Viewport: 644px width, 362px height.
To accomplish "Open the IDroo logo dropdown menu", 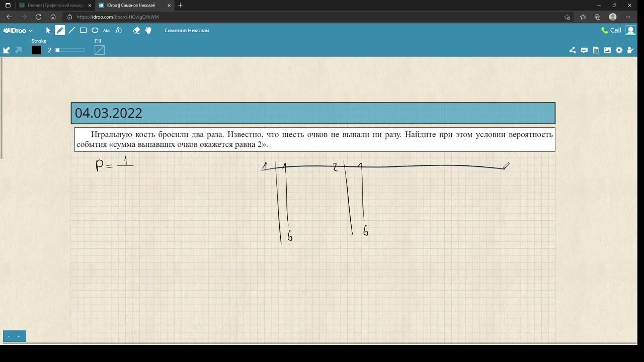I will point(18,30).
